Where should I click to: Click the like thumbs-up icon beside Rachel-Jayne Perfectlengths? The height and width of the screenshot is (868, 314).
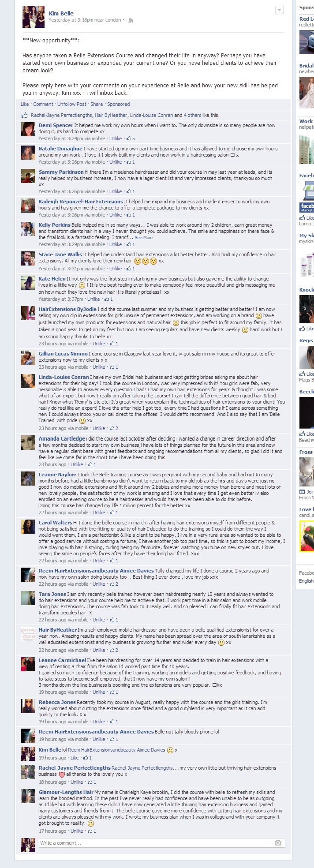pyautogui.click(x=25, y=115)
